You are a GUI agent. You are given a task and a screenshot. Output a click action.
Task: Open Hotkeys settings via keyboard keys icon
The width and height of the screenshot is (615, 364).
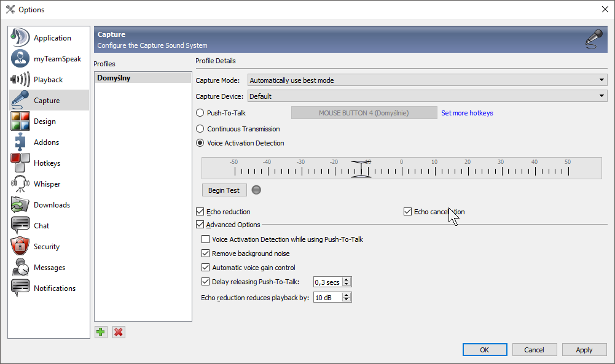pyautogui.click(x=20, y=163)
